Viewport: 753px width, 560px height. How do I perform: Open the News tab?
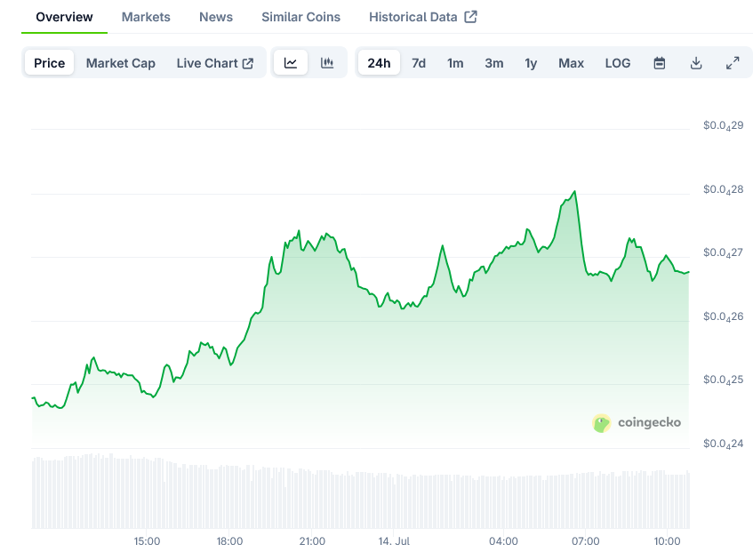coord(216,17)
